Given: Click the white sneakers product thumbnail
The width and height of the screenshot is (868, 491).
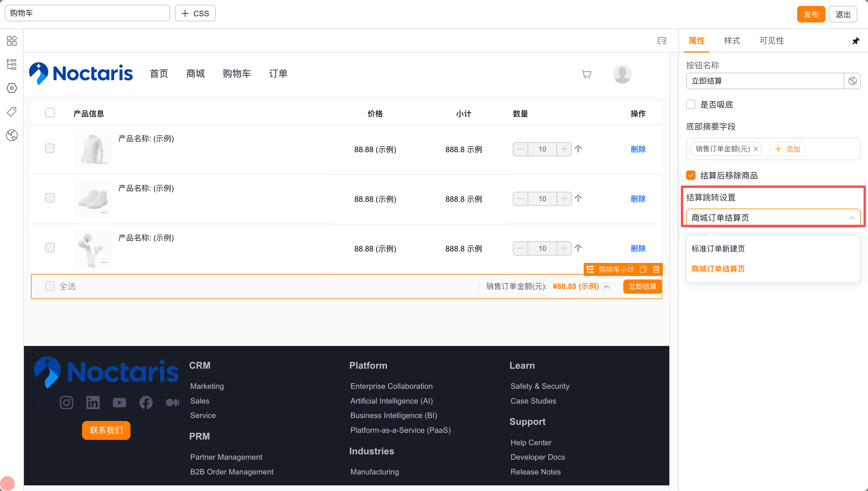Looking at the screenshot, I should coord(93,198).
